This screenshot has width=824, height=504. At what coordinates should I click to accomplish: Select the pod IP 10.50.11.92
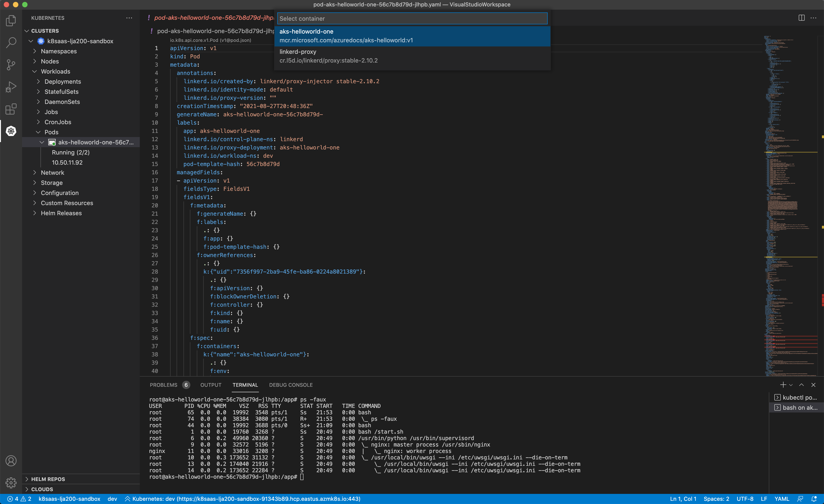click(81, 163)
